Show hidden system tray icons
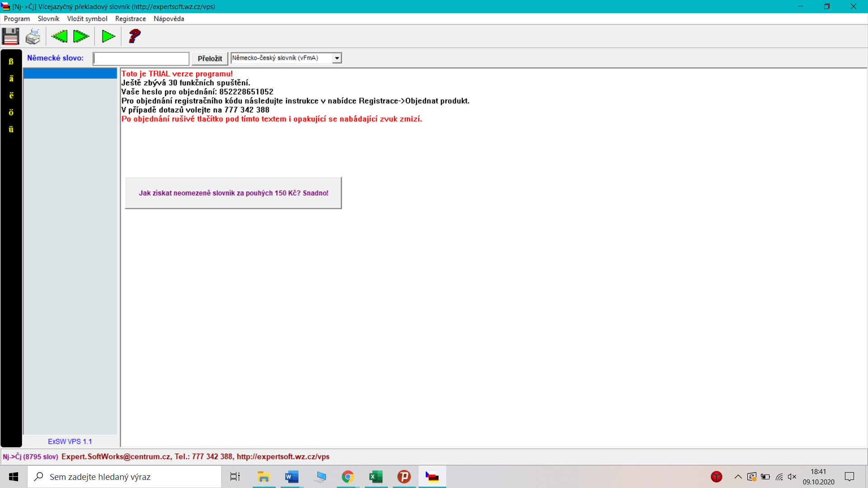Screen dimensions: 868x488 click(x=738, y=477)
